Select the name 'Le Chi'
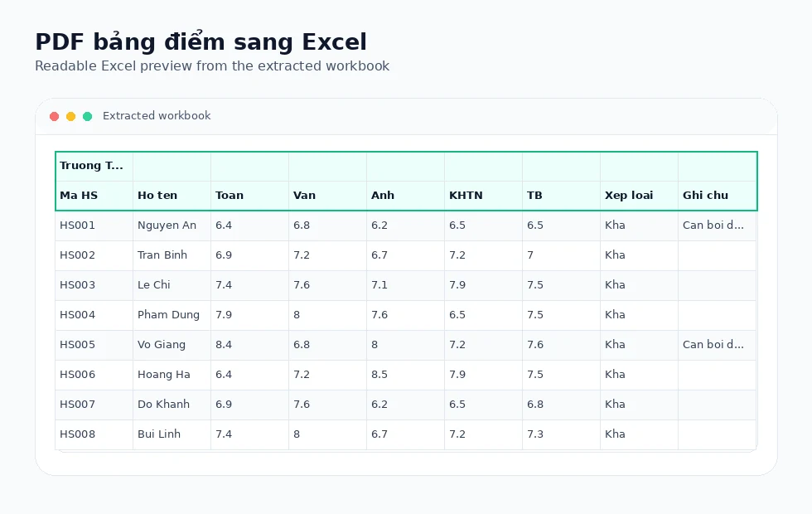Image resolution: width=812 pixels, height=514 pixels. click(154, 285)
